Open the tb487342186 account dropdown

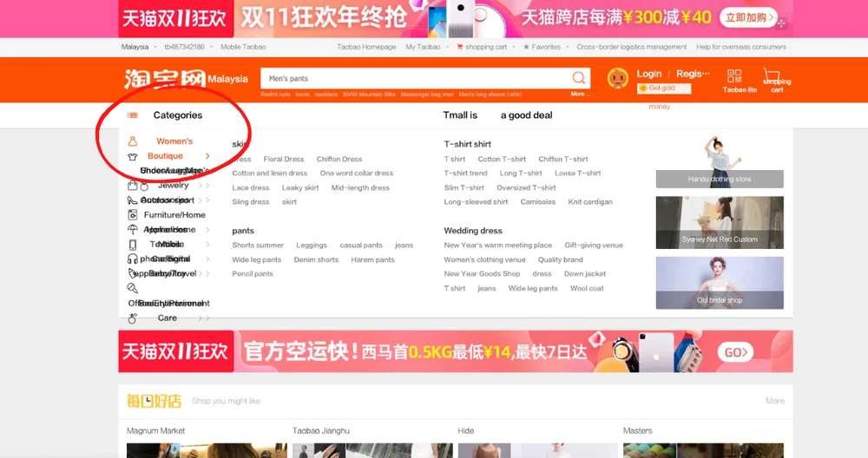tap(188, 47)
